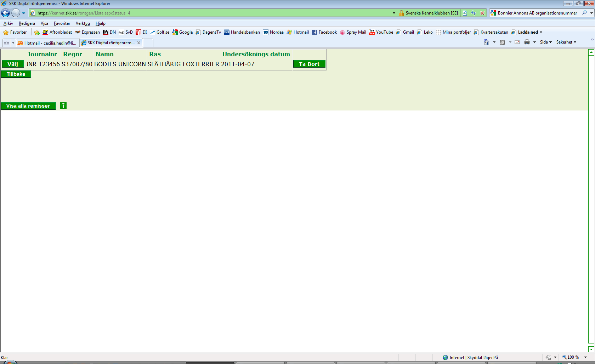Viewport: 595px width, 364px height.
Task: Click the browser Forward arrow button
Action: [x=16, y=13]
